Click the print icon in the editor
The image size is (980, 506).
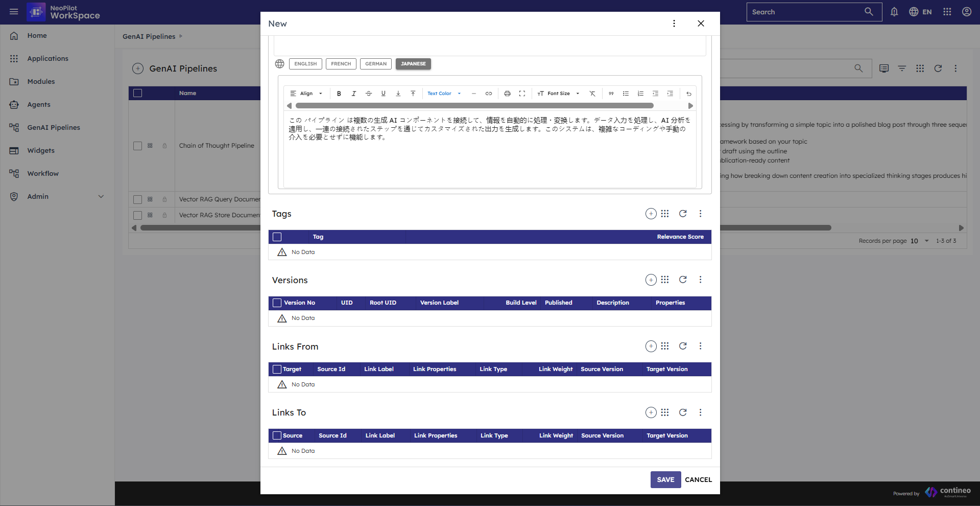coord(507,94)
